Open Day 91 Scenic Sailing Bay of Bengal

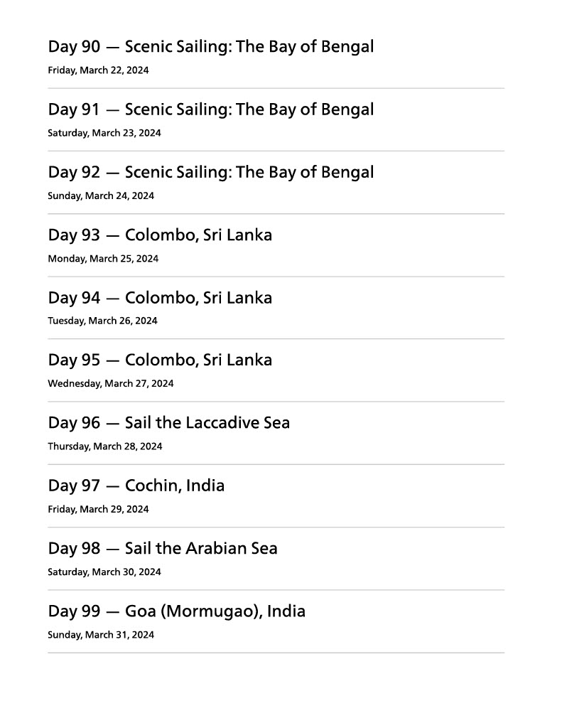point(210,109)
